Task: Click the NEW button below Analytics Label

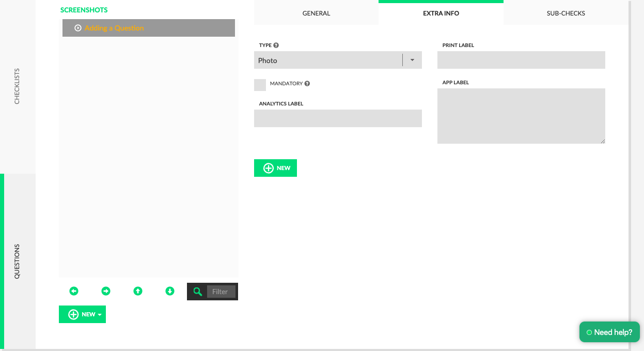Action: tap(275, 168)
